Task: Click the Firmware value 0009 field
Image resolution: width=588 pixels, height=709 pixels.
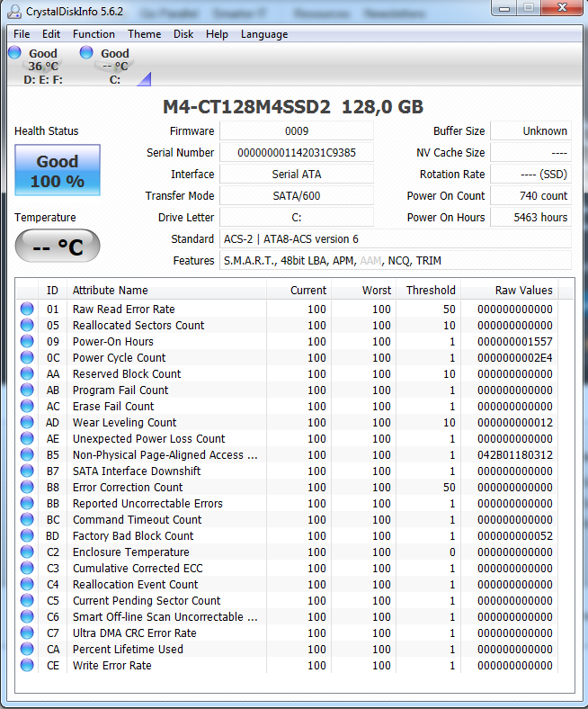Action: coord(297,131)
